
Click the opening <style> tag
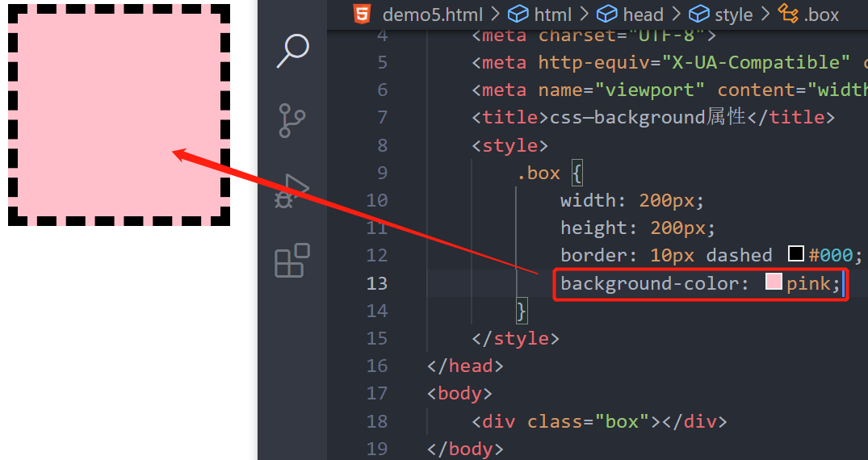tap(509, 145)
